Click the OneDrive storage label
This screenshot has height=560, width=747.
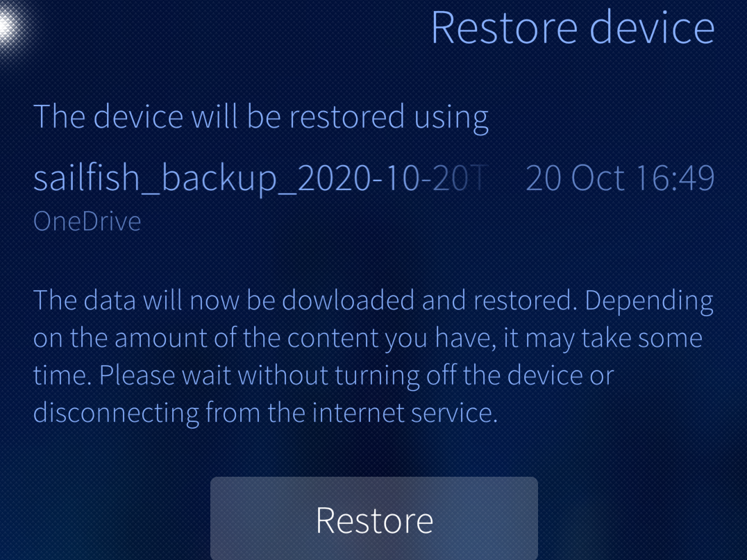coord(87,221)
